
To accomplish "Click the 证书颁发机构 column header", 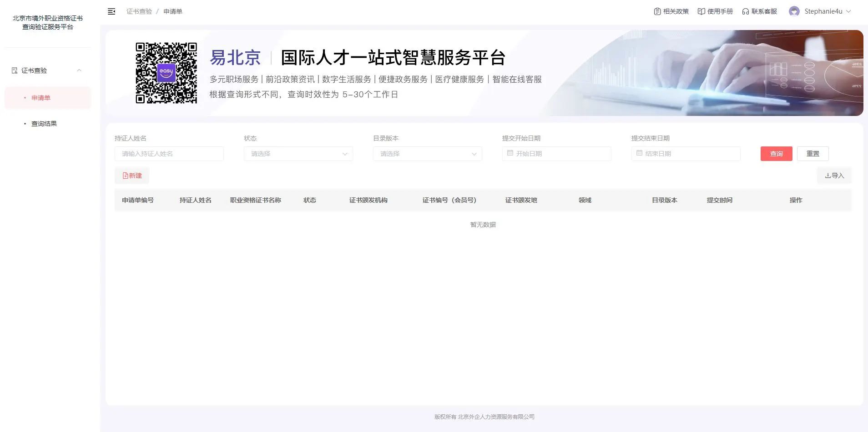I will [368, 200].
